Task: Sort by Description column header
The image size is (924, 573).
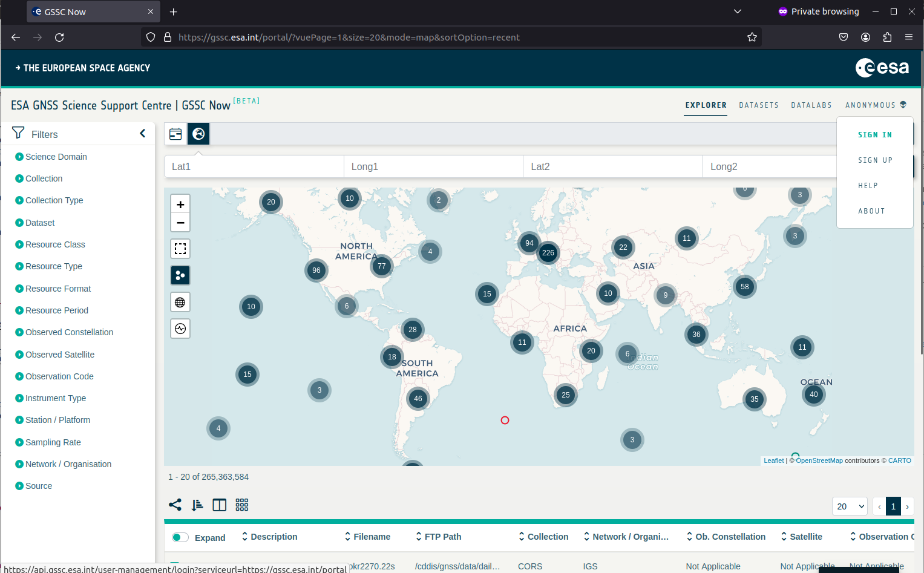Action: point(269,537)
